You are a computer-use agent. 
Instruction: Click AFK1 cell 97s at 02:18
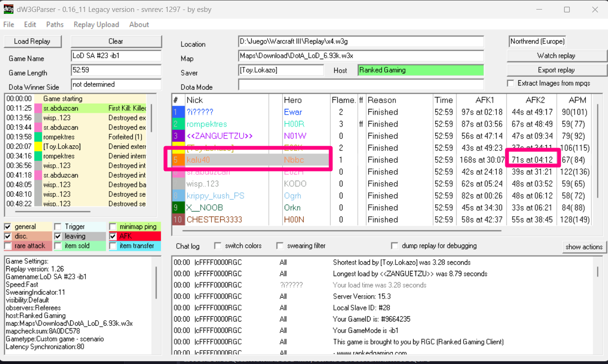tap(482, 112)
